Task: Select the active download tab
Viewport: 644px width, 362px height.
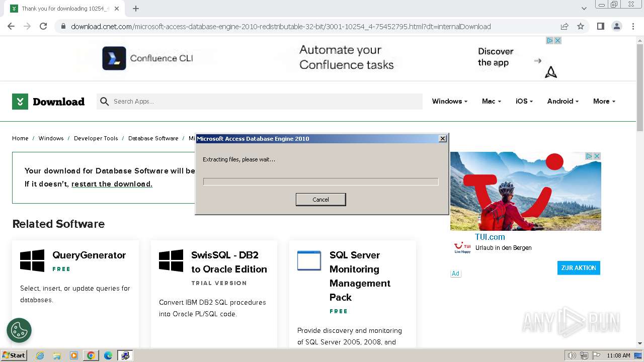Action: (x=65, y=9)
